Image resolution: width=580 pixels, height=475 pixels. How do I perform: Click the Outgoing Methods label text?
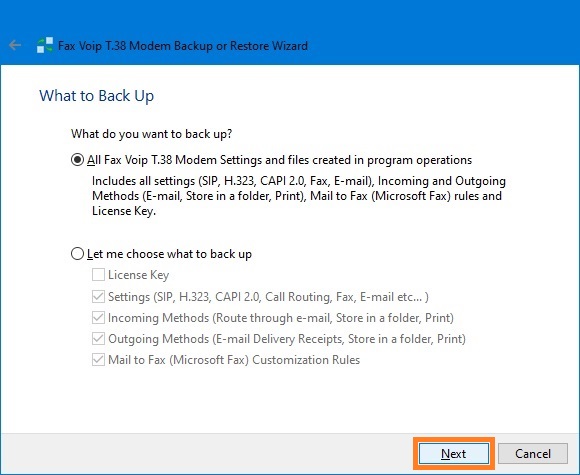point(287,339)
